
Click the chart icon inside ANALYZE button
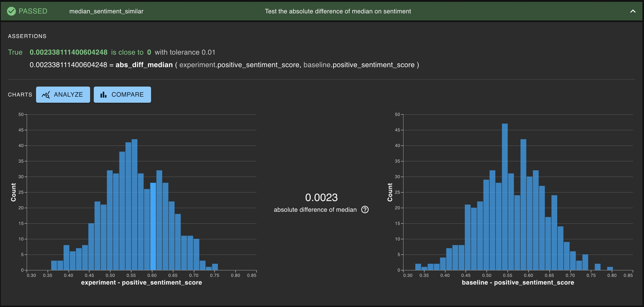46,95
